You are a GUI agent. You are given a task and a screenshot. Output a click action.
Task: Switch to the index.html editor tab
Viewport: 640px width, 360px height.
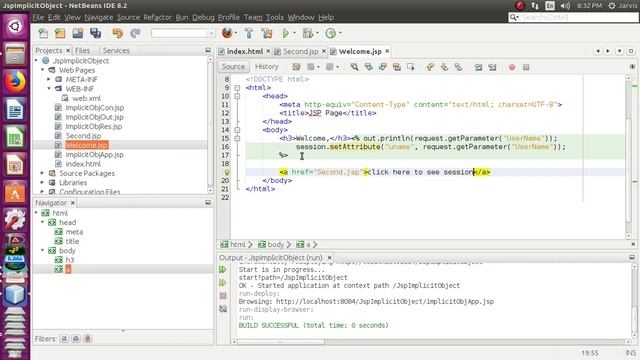[245, 51]
